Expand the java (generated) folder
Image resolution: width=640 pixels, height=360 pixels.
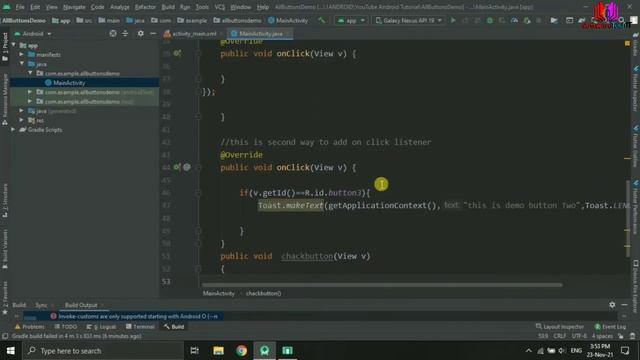coord(22,111)
